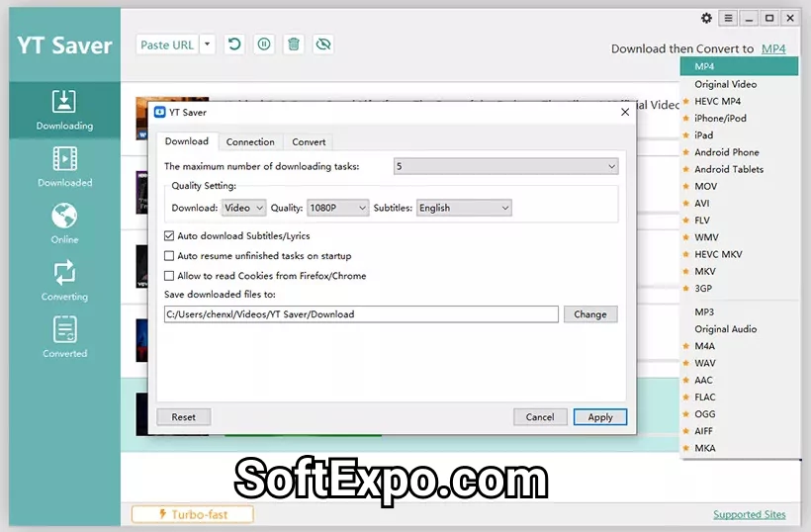Open the Downloading section in sidebar
The width and height of the screenshot is (811, 532).
[x=64, y=110]
